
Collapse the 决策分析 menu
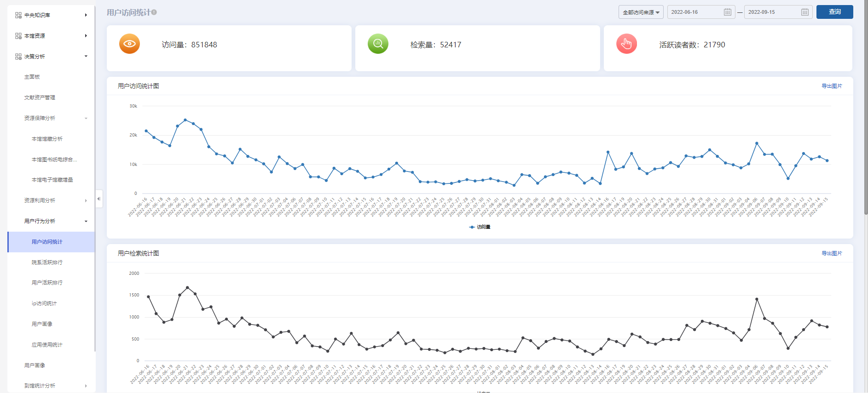[x=86, y=56]
